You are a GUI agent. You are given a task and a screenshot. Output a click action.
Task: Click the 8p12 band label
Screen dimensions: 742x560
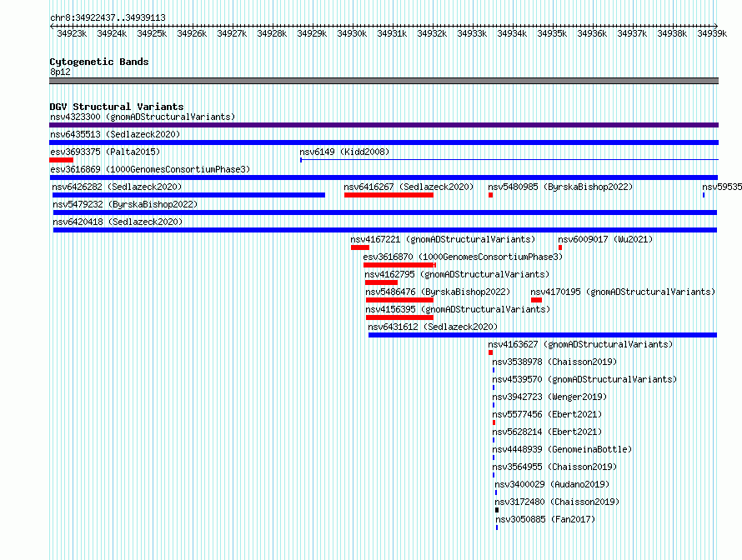(x=60, y=72)
